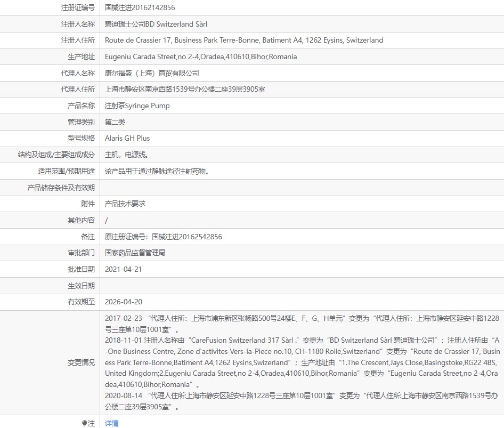This screenshot has width=504, height=428.
Task: Click registration number 国械注进20162142856
Action: (x=140, y=7)
